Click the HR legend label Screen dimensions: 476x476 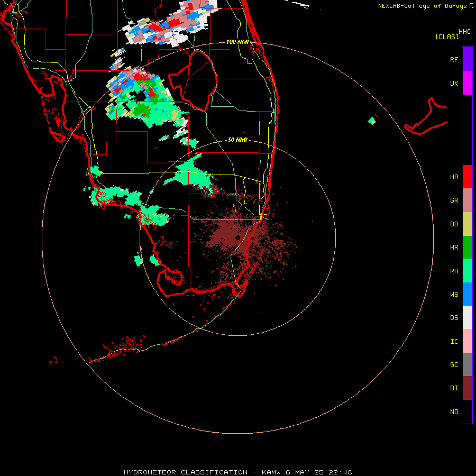click(454, 248)
